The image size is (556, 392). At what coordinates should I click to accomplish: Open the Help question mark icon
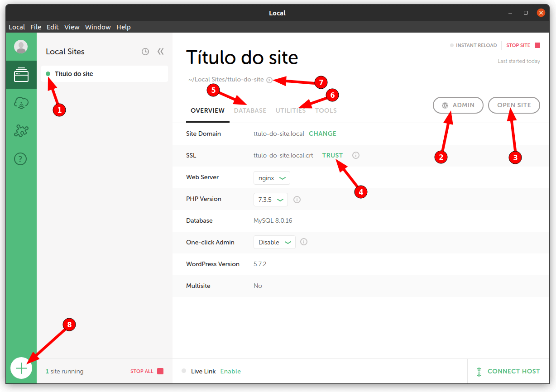[x=21, y=159]
